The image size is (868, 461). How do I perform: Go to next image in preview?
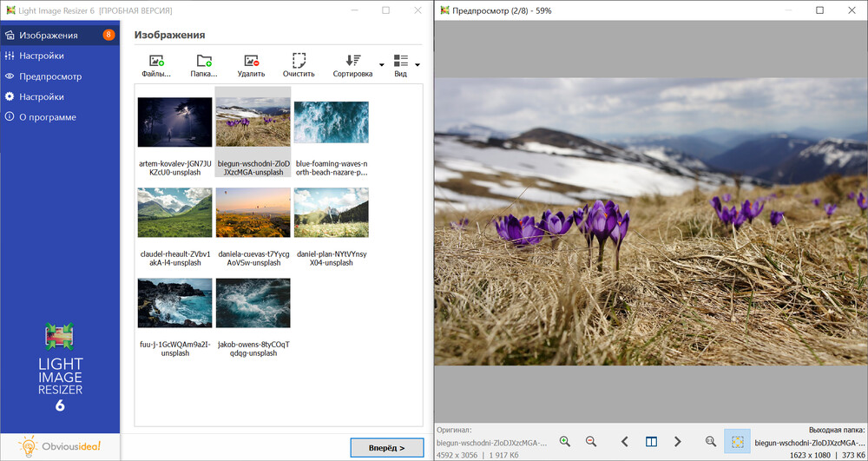pos(678,441)
